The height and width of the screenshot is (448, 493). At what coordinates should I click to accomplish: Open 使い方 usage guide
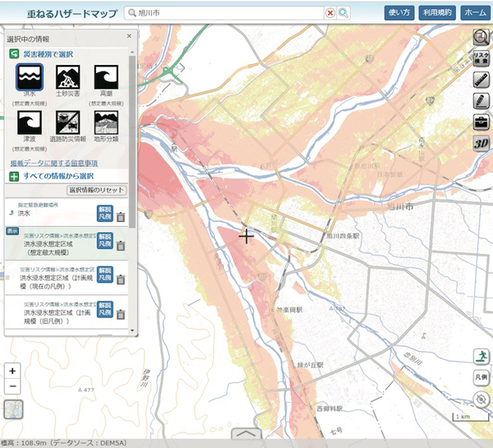[x=399, y=12]
